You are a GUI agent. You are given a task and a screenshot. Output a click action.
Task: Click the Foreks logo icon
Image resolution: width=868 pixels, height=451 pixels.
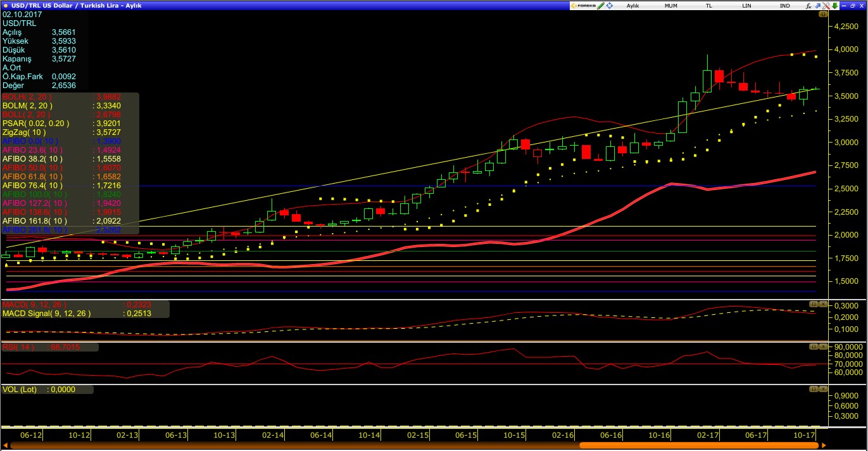(x=582, y=5)
